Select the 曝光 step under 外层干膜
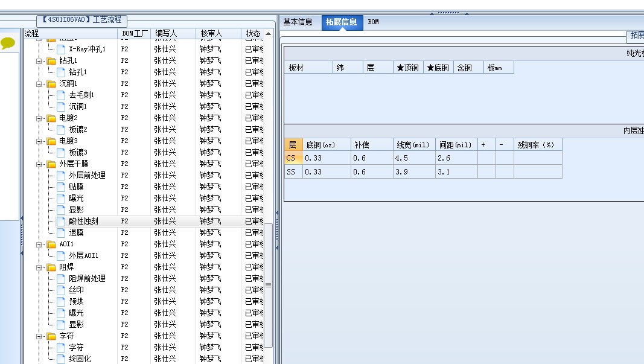 [76, 199]
